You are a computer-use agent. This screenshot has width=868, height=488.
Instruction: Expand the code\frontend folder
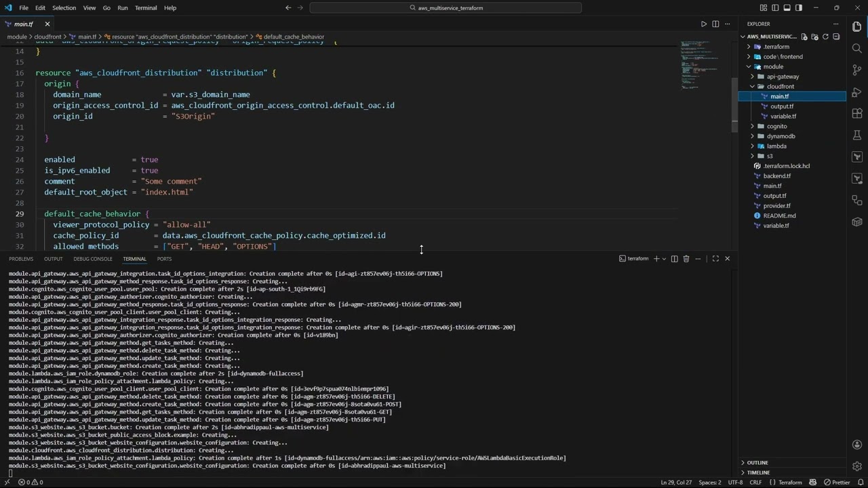tap(792, 56)
